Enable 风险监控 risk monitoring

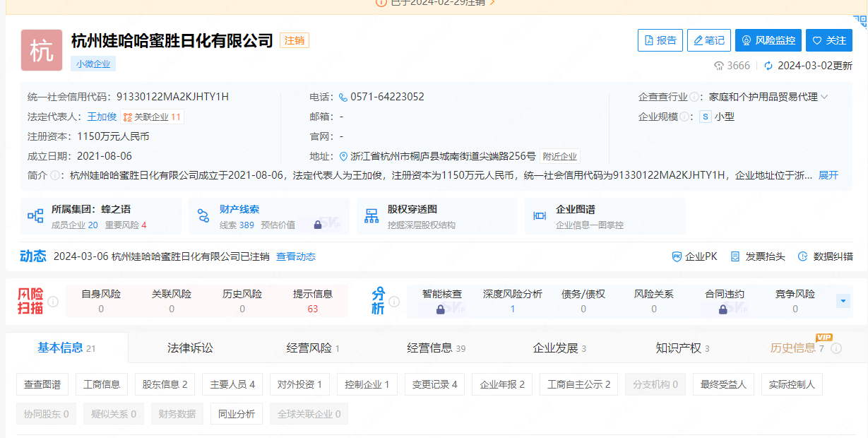coord(768,40)
